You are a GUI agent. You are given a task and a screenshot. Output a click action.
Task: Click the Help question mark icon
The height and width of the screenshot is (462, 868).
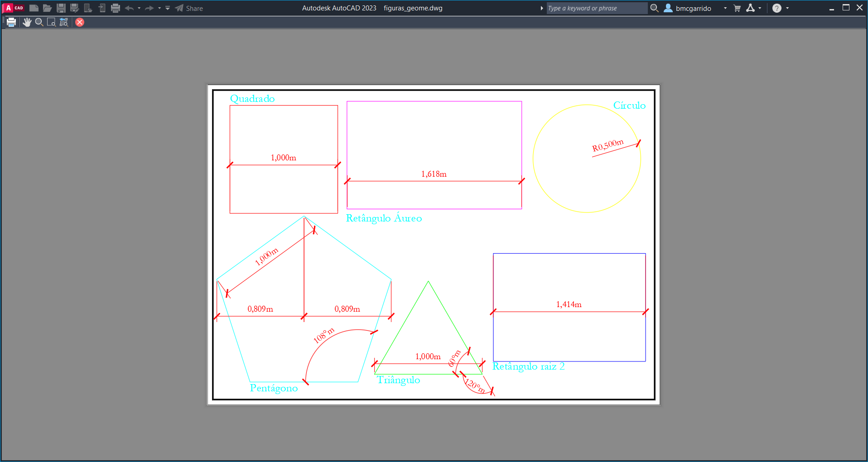point(777,8)
